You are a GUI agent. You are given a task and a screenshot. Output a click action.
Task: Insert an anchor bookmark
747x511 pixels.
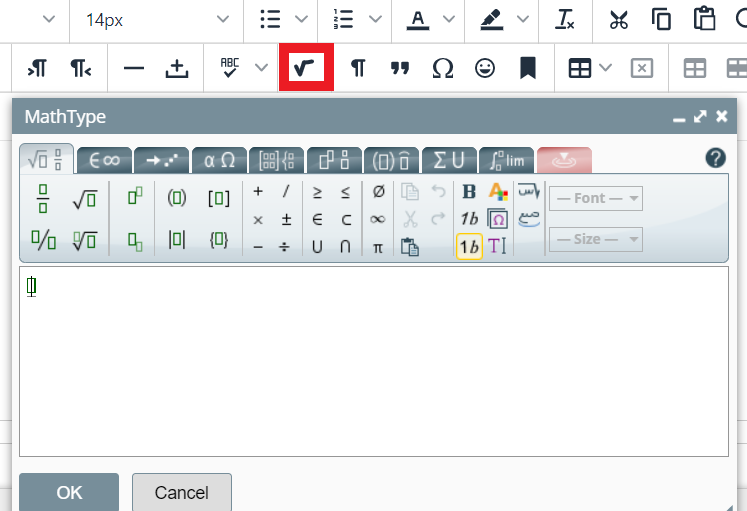[527, 68]
